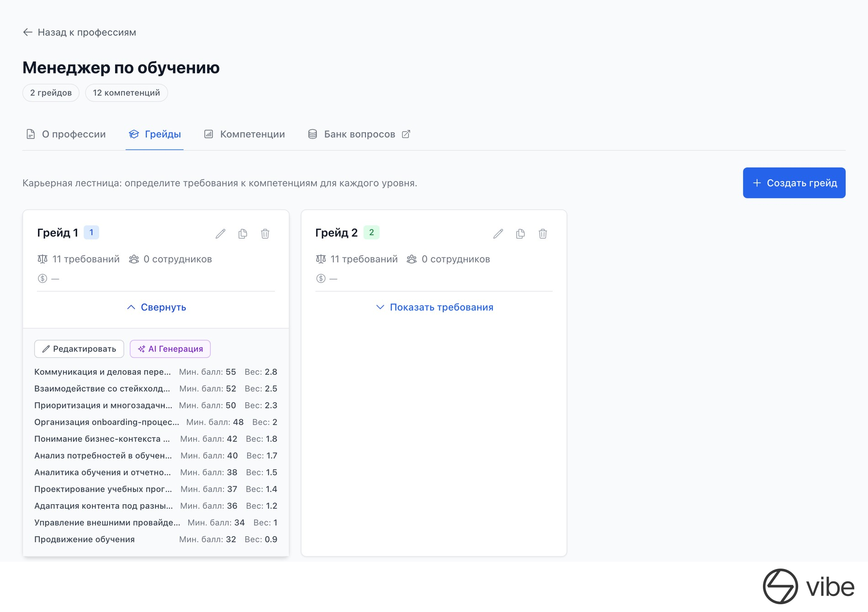Click the employees icon in Грейд 1
This screenshot has width=868, height=612.
click(x=134, y=259)
